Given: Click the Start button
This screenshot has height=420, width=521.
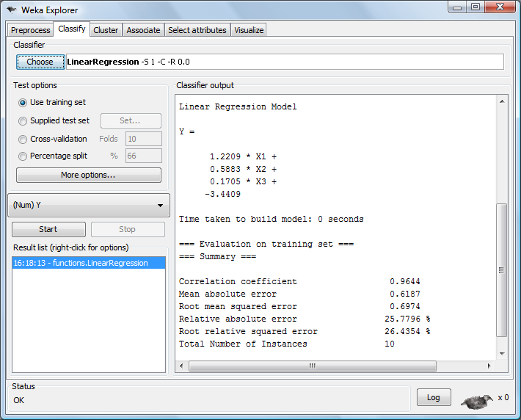Looking at the screenshot, I should click(x=48, y=229).
